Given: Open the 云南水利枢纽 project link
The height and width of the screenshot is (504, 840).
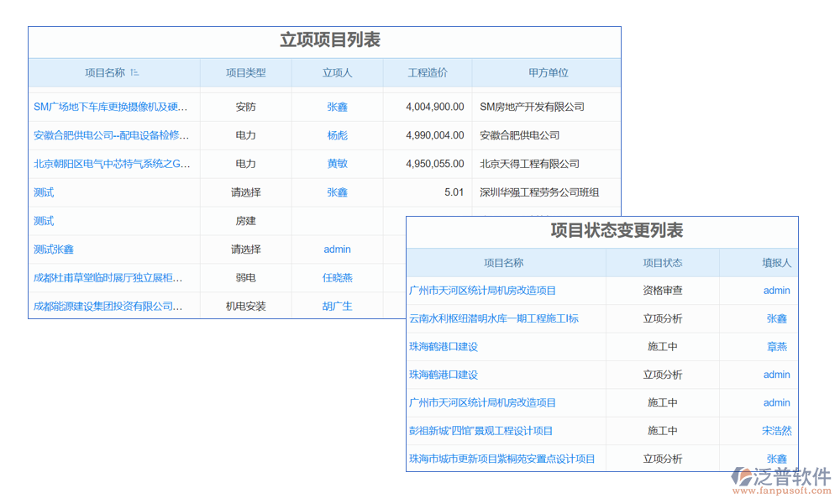Looking at the screenshot, I should tap(493, 318).
